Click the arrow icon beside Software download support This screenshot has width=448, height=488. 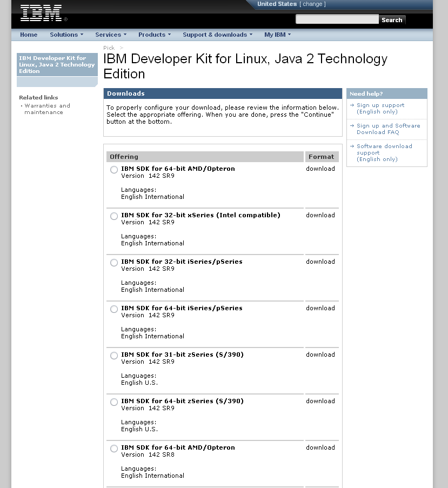click(352, 146)
